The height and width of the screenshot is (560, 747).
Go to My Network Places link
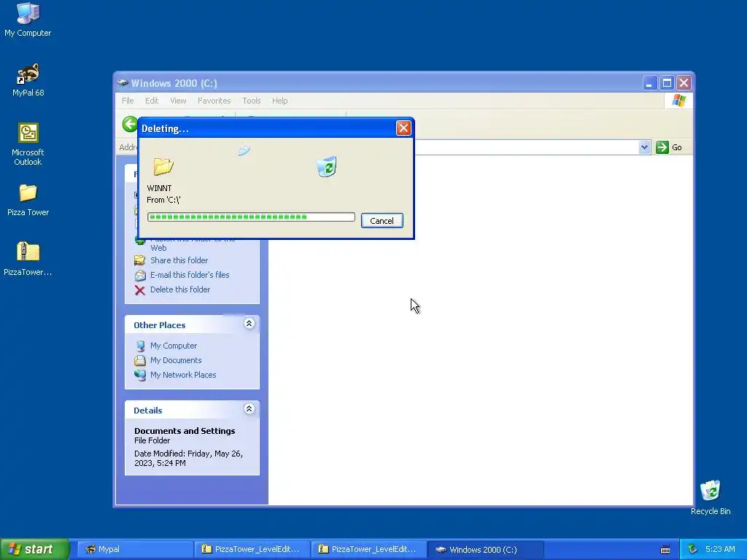pos(183,376)
